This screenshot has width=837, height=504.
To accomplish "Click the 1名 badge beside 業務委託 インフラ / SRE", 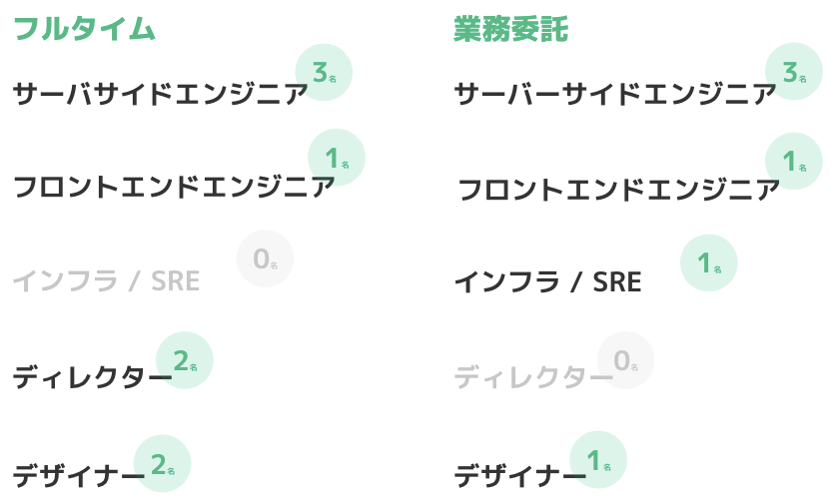I will tap(708, 263).
